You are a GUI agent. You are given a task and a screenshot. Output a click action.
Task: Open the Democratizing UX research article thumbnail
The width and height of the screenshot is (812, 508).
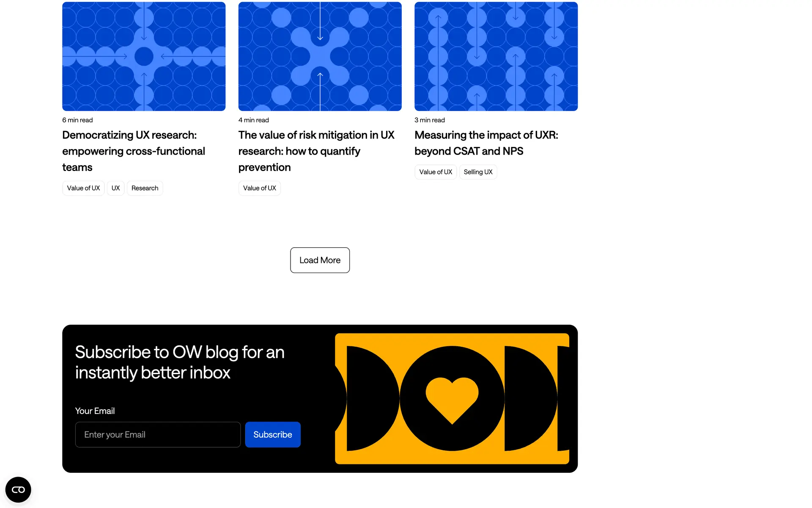[x=144, y=56]
